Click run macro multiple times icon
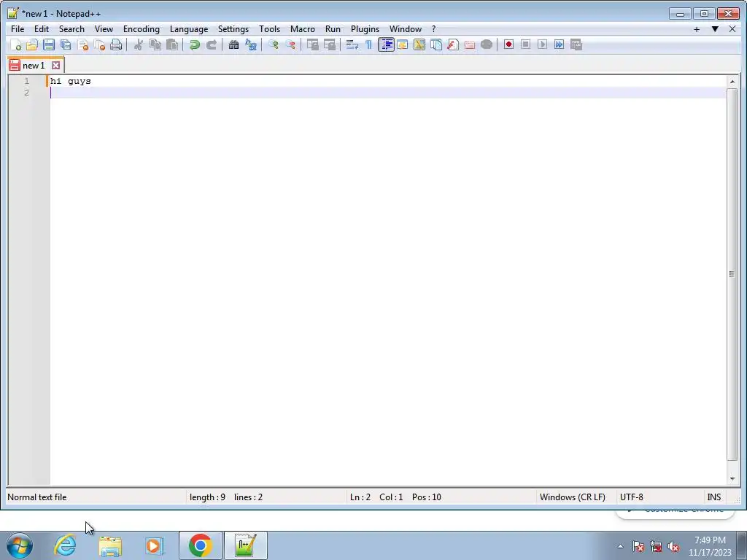The height and width of the screenshot is (560, 747). coord(560,44)
